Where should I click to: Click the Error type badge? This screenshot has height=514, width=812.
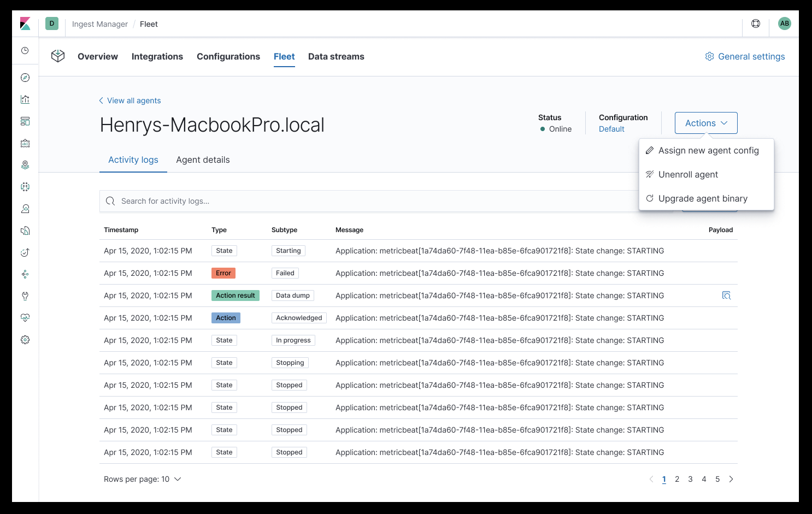(223, 273)
